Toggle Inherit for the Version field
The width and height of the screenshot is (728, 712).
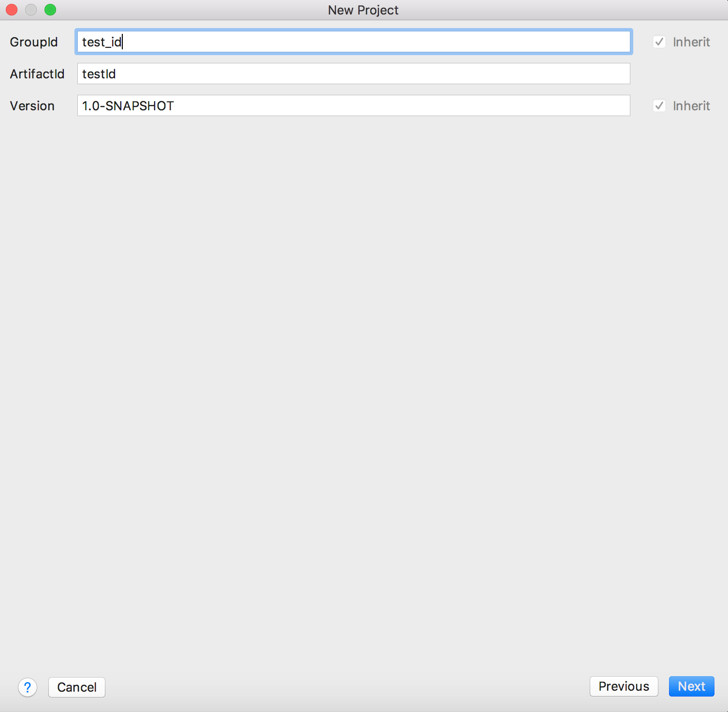click(659, 105)
